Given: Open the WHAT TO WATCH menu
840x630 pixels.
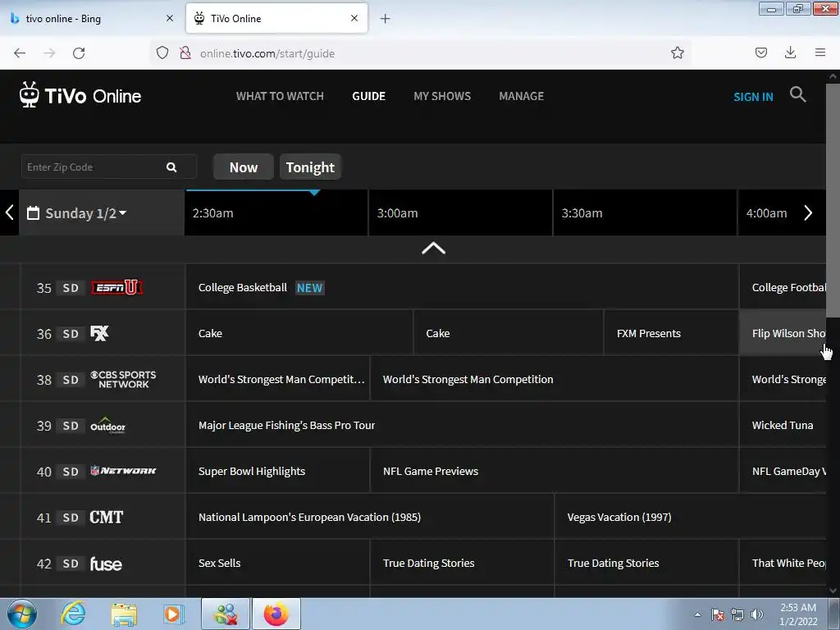Looking at the screenshot, I should [280, 97].
